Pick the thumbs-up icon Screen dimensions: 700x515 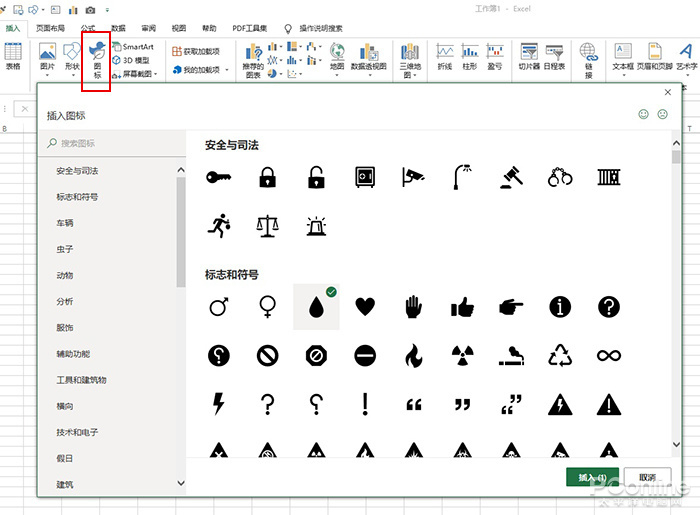pyautogui.click(x=462, y=307)
